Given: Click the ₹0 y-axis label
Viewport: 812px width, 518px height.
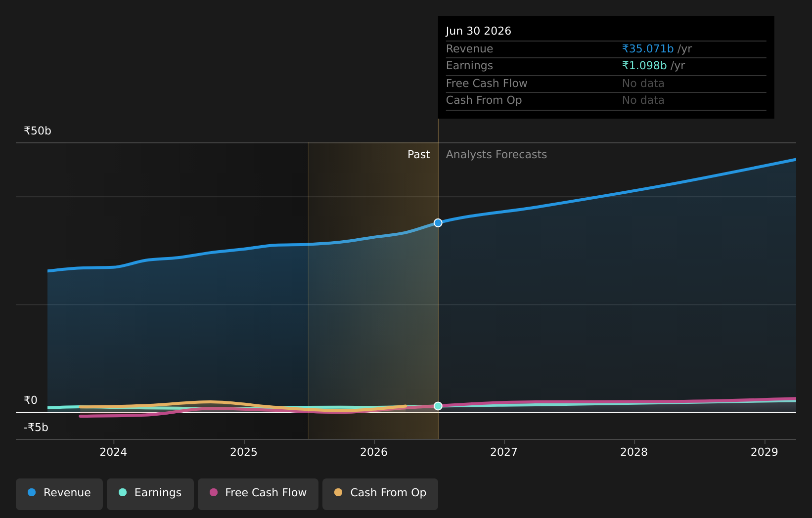Looking at the screenshot, I should pos(31,400).
